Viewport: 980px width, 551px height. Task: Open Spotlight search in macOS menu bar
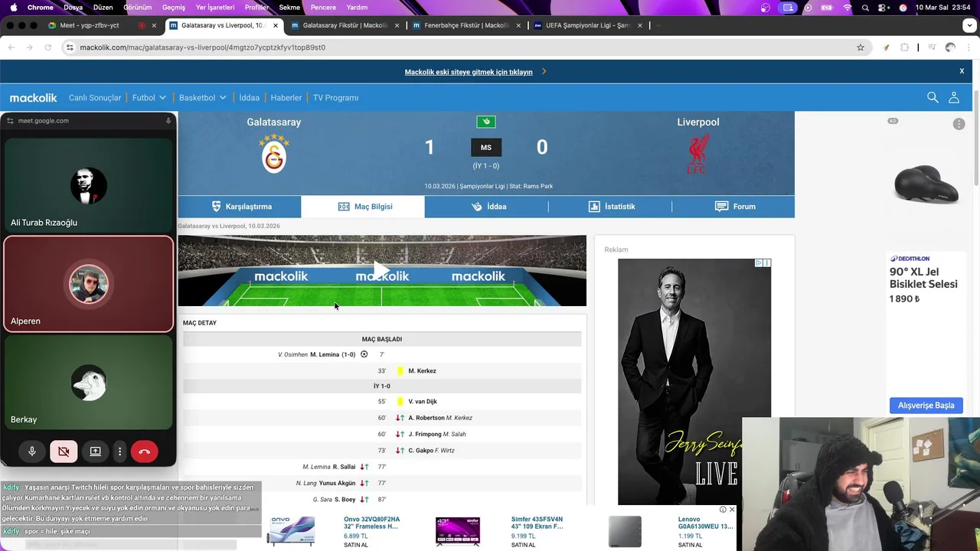tap(865, 8)
